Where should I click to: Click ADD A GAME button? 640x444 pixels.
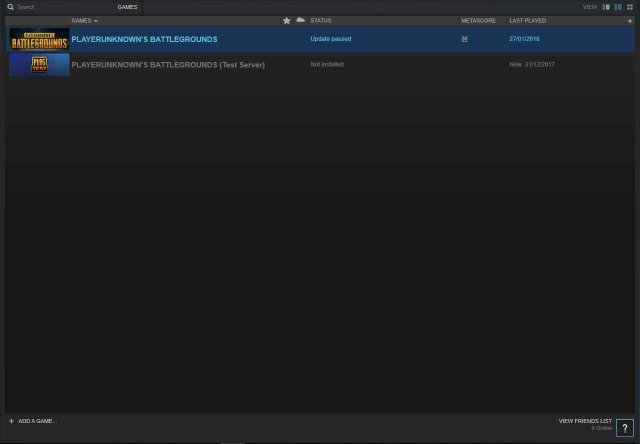(34, 421)
